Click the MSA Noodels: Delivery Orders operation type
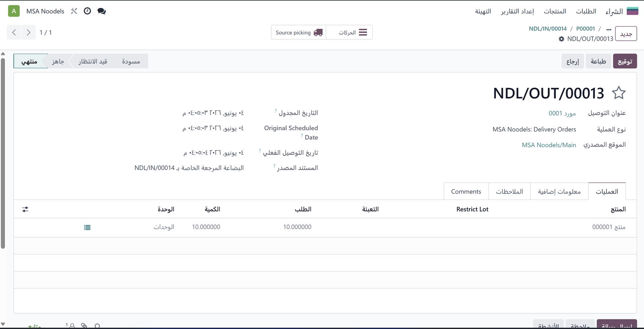Viewport: 644px width, 329px height. click(534, 130)
